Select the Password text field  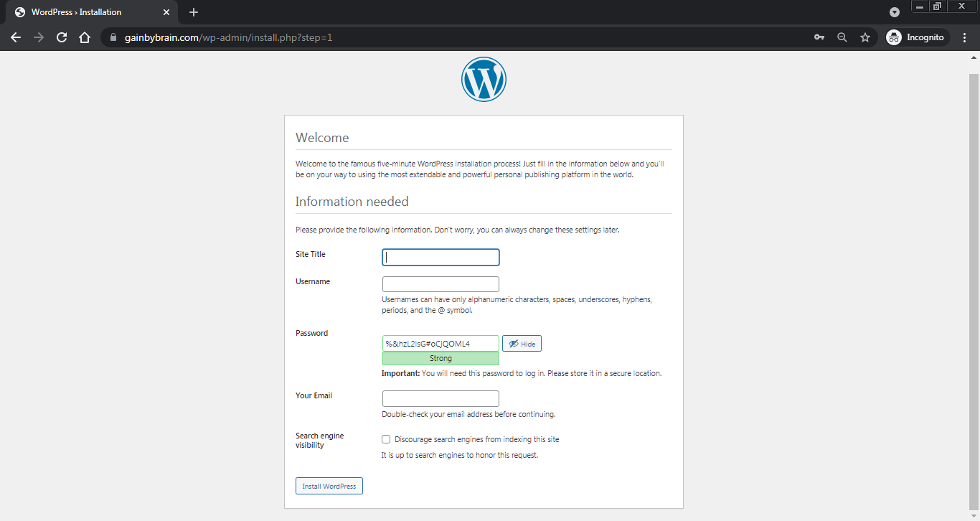click(440, 344)
